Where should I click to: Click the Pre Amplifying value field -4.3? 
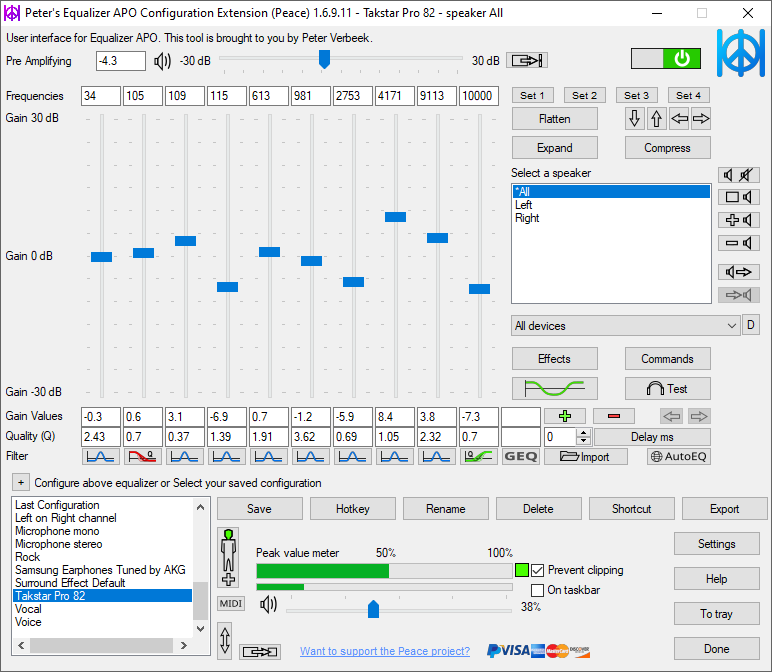(x=121, y=61)
